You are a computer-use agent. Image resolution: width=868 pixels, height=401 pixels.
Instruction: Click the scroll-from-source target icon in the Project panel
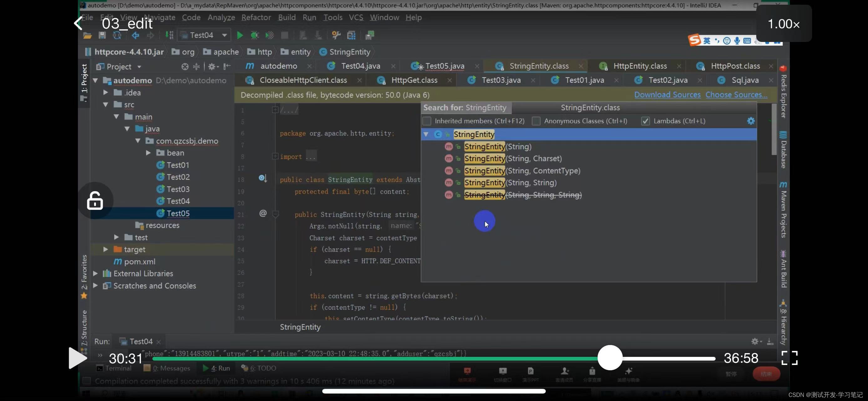[x=185, y=66]
